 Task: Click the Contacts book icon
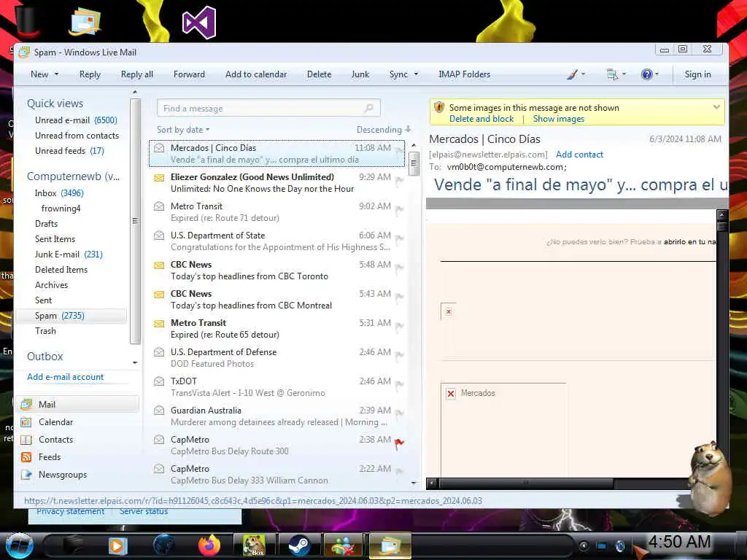point(27,440)
